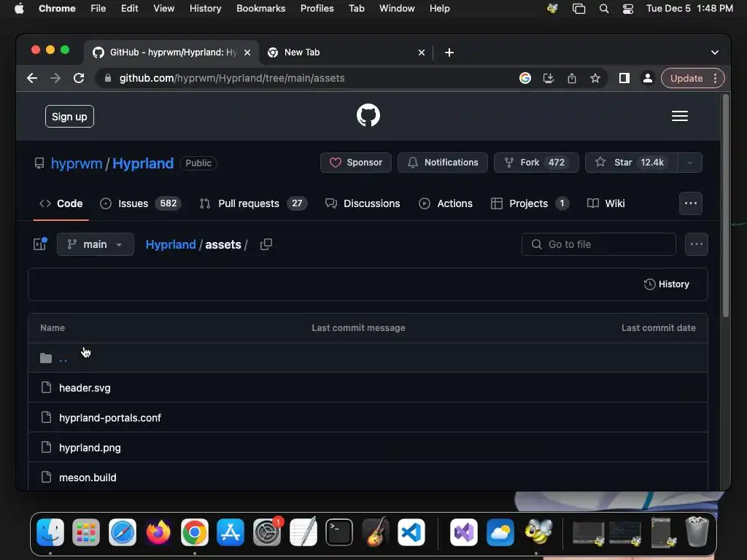Screen dimensions: 747x560
Task: Launch Safari from the Dock
Action: click(123, 532)
